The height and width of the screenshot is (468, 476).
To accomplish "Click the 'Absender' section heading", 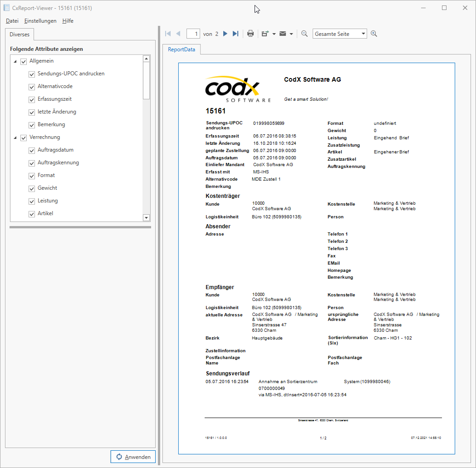I will point(218,226).
